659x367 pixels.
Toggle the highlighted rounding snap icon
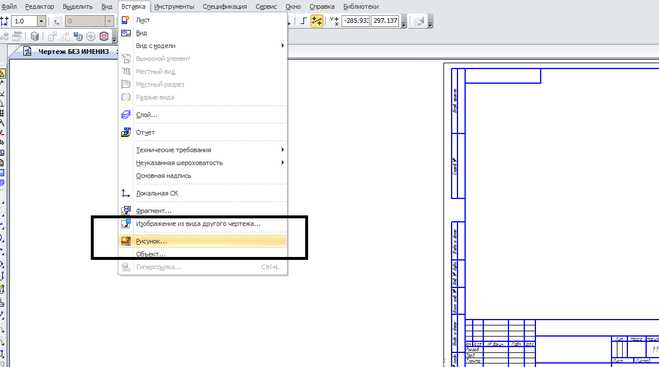[317, 21]
